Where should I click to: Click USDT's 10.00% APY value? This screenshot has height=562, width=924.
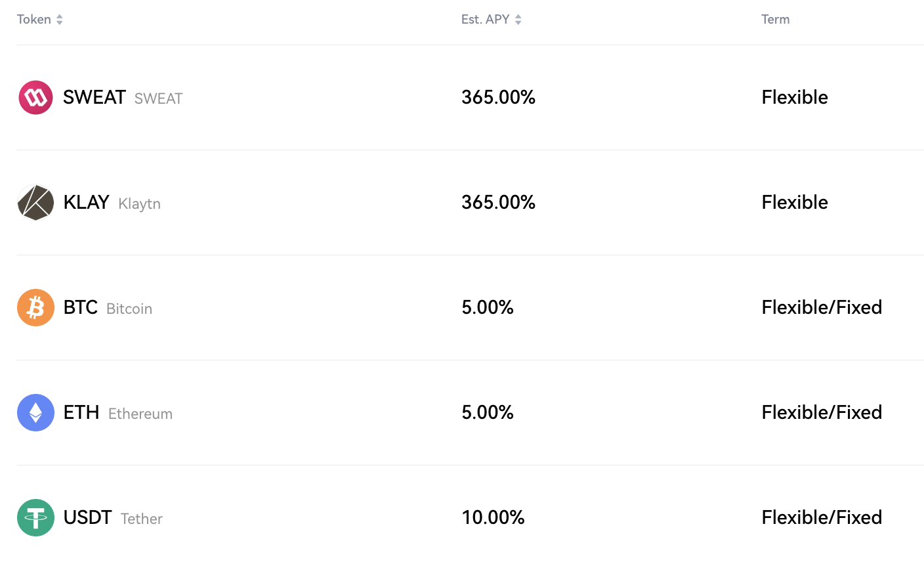pyautogui.click(x=493, y=517)
